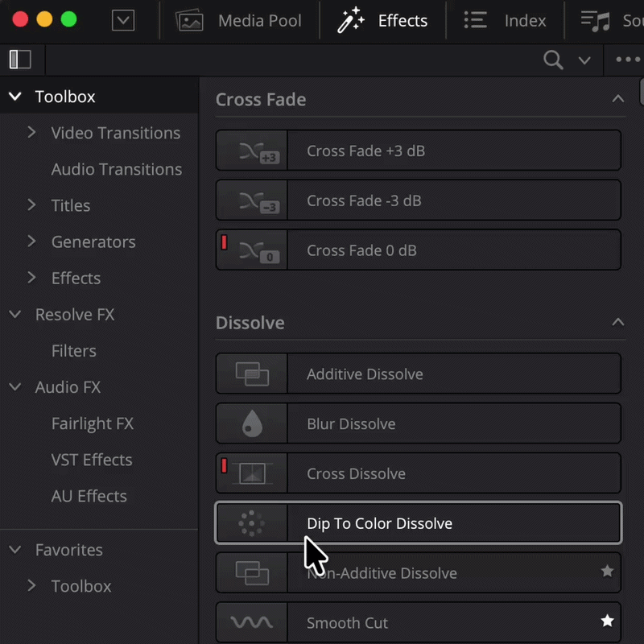Viewport: 644px width, 644px height.
Task: Click the yellow minimize window button
Action: click(44, 19)
